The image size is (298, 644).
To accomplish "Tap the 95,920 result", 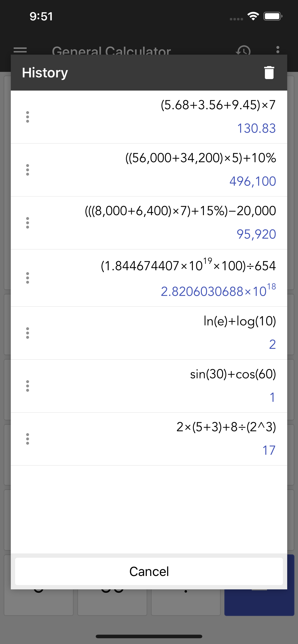I will point(256,234).
